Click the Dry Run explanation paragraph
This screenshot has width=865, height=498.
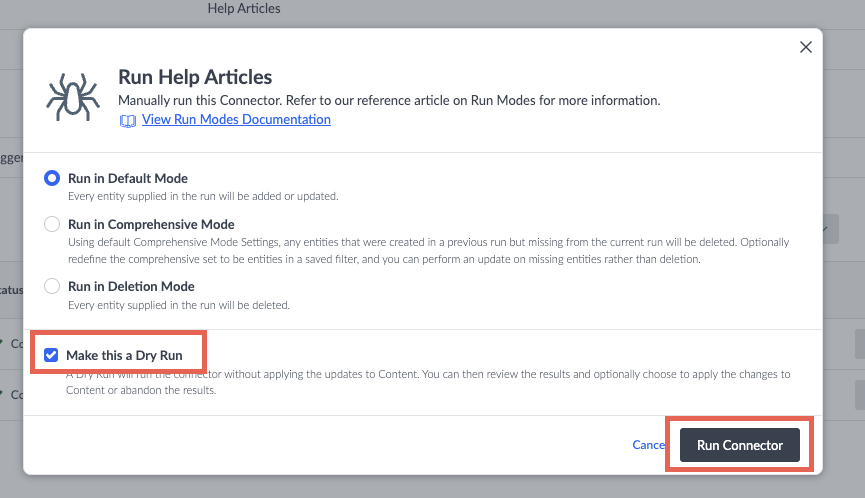coord(428,382)
